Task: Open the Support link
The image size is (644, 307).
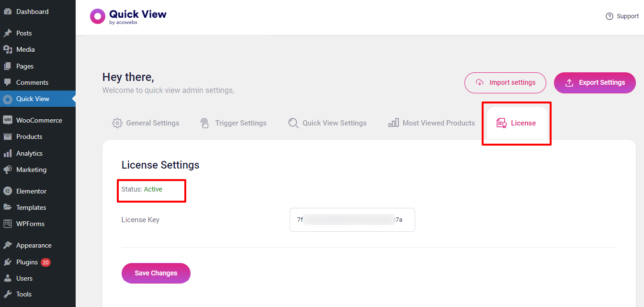Action: tap(622, 16)
